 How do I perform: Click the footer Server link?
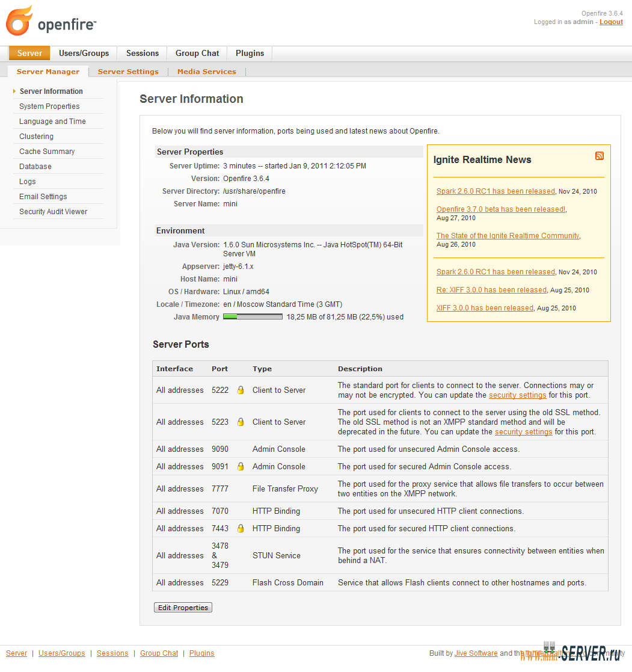(16, 653)
